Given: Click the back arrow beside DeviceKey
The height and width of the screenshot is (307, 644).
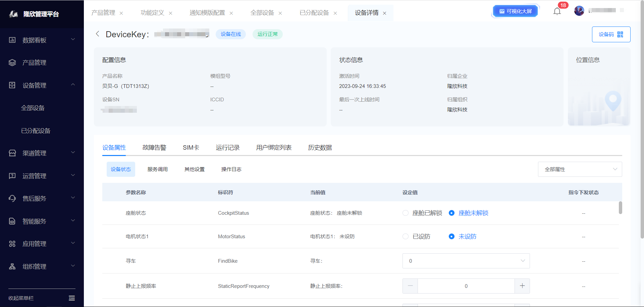Looking at the screenshot, I should point(98,34).
